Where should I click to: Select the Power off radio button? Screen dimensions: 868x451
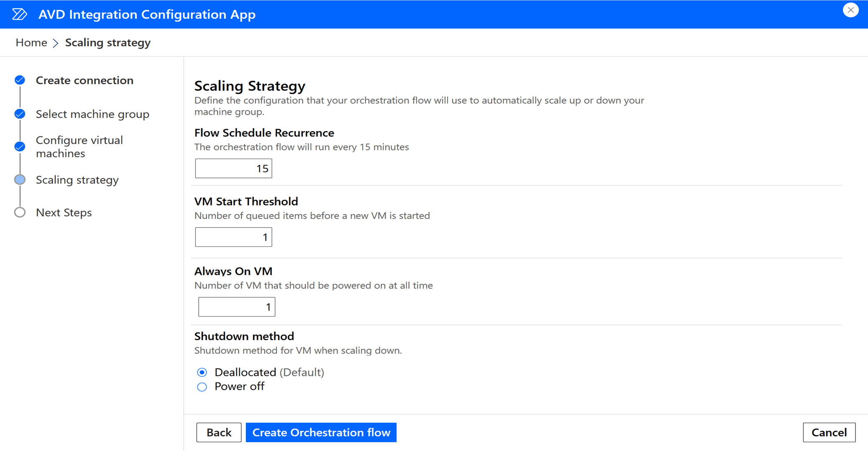[x=202, y=387]
